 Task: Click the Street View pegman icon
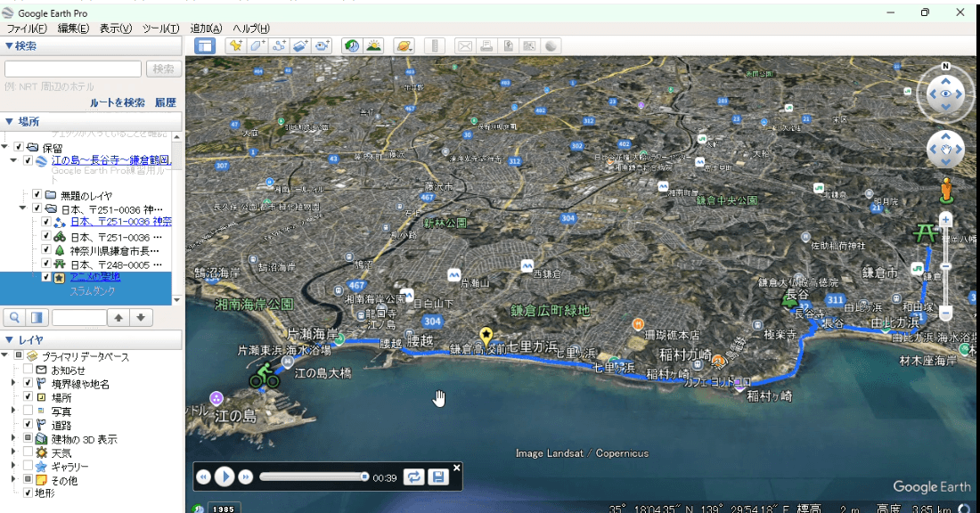pos(945,188)
